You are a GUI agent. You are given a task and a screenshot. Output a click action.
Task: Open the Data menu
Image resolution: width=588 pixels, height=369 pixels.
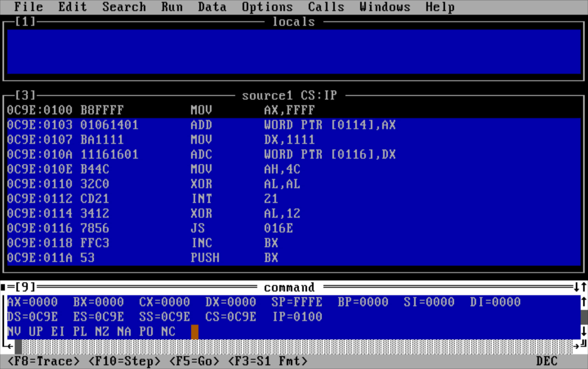point(212,7)
